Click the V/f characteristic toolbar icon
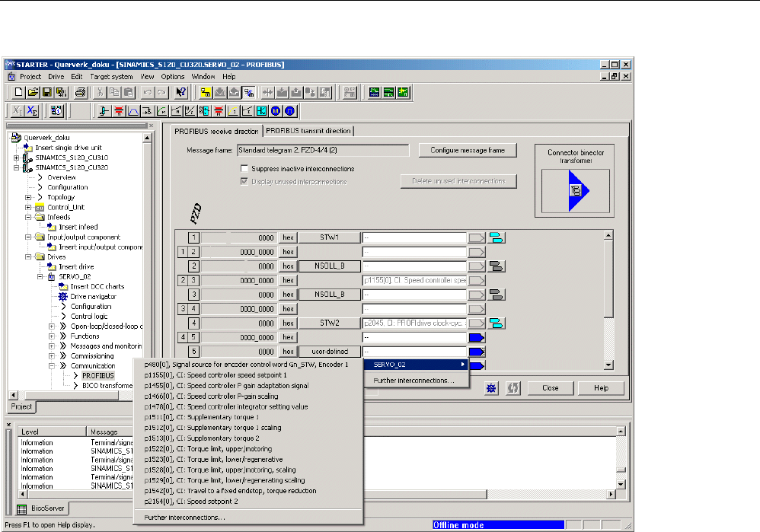This screenshot has width=760, height=532. 190,111
